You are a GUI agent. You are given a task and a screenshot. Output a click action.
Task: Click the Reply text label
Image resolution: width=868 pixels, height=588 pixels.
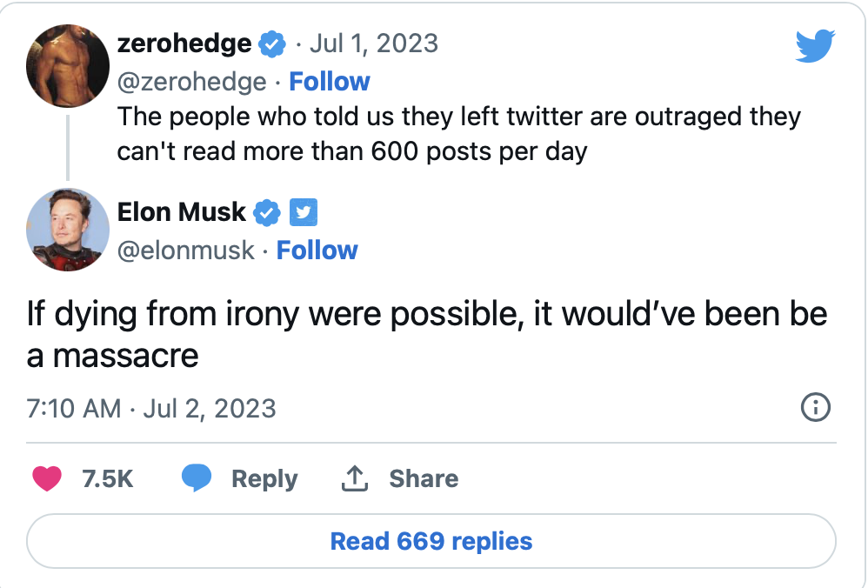pyautogui.click(x=264, y=478)
